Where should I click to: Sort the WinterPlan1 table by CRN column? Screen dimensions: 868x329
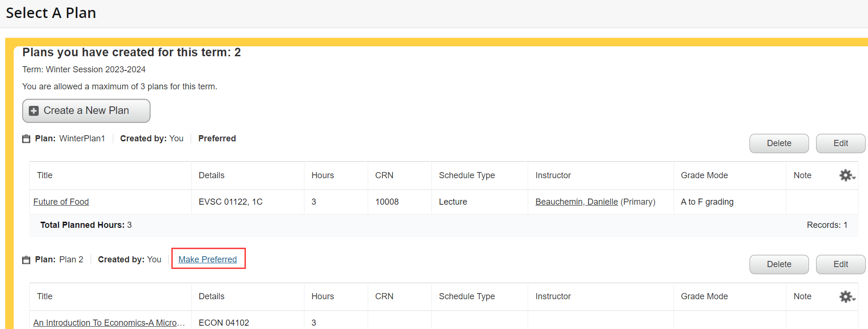pos(384,175)
